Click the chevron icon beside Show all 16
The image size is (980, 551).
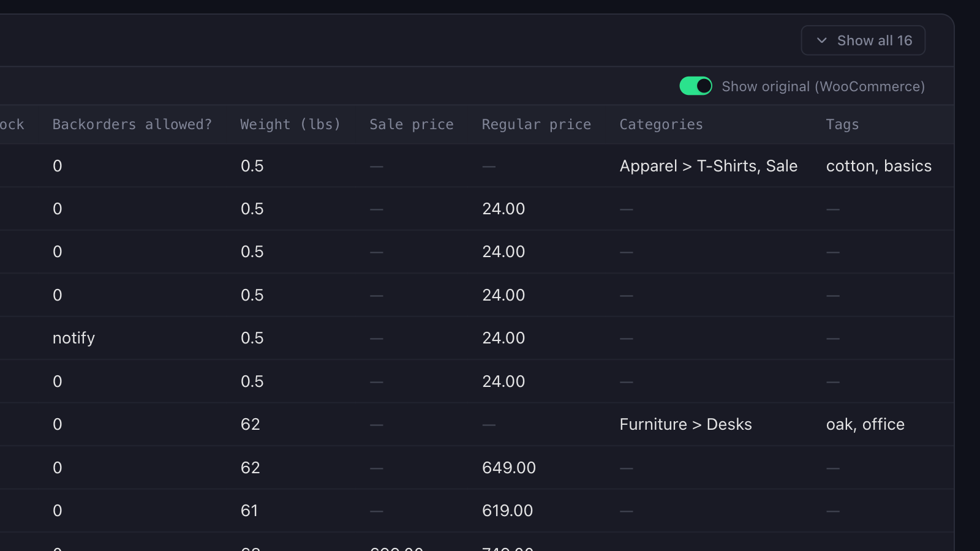coord(822,40)
